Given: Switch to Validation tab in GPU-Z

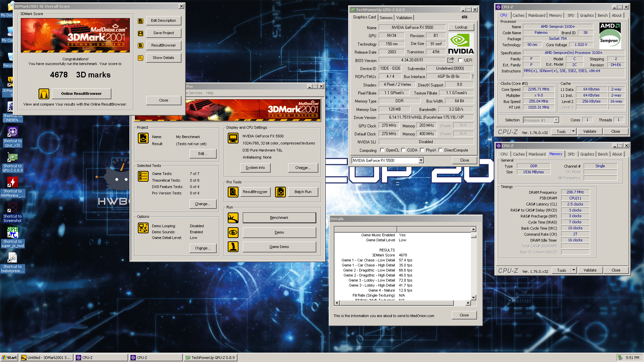Looking at the screenshot, I should click(404, 18).
